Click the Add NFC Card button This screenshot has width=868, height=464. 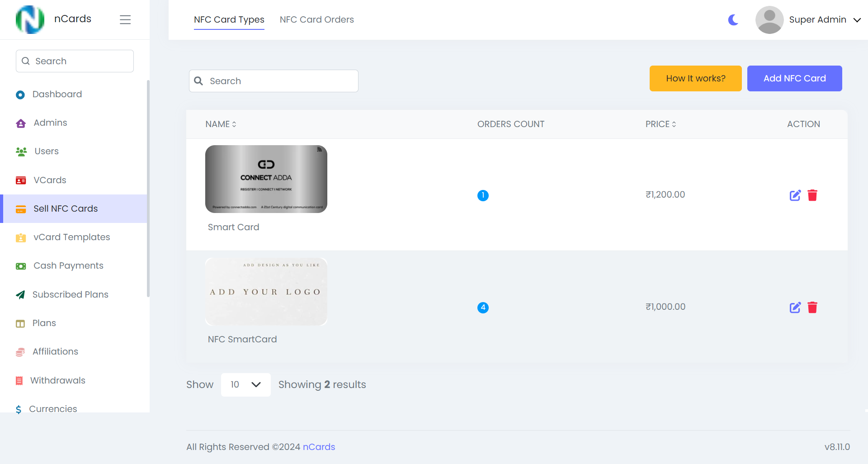coord(794,78)
